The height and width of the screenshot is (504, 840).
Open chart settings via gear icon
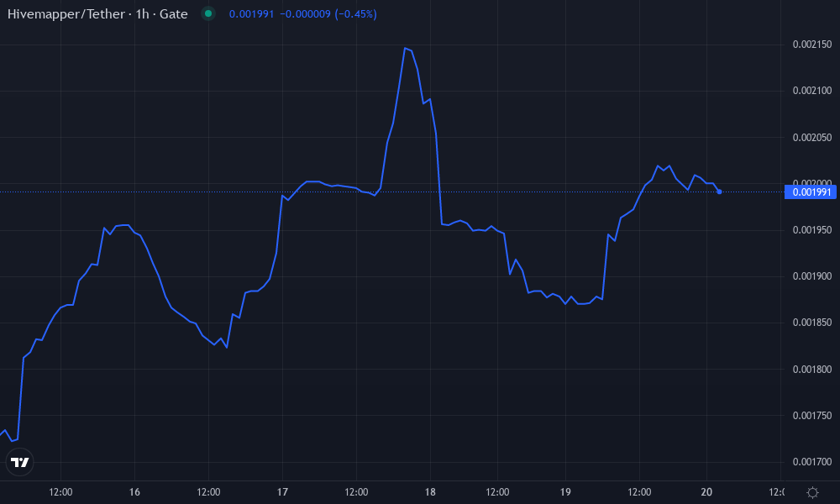click(812, 492)
